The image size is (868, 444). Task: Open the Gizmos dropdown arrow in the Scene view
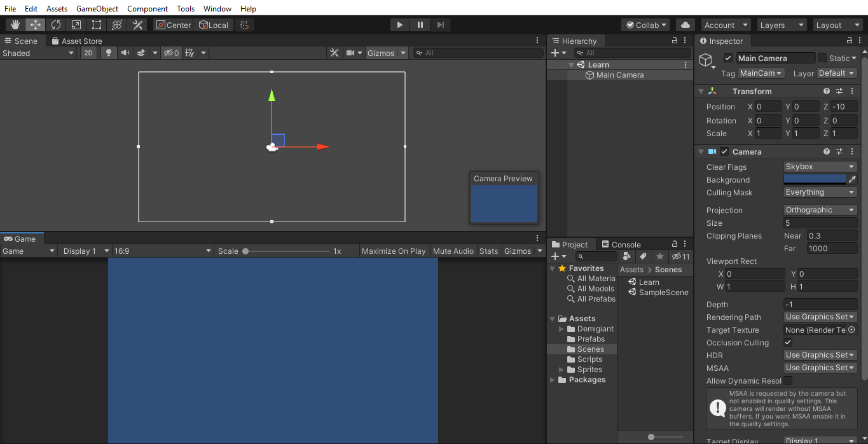click(x=403, y=53)
